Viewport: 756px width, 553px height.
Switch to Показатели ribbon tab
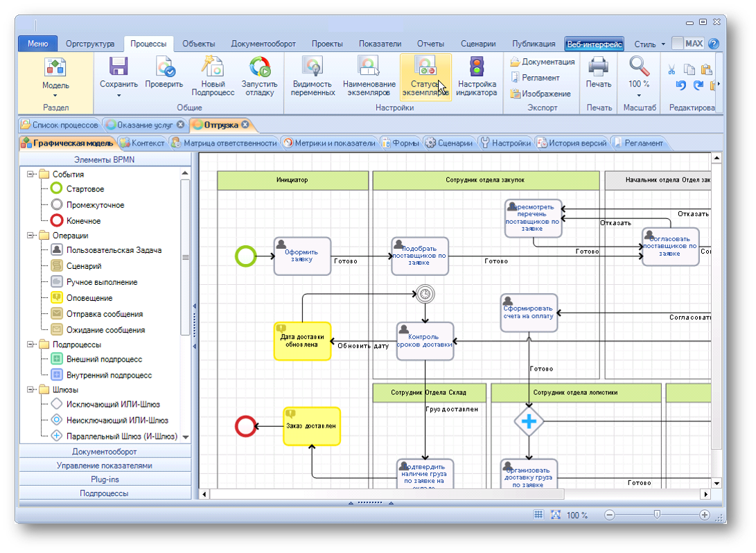380,44
